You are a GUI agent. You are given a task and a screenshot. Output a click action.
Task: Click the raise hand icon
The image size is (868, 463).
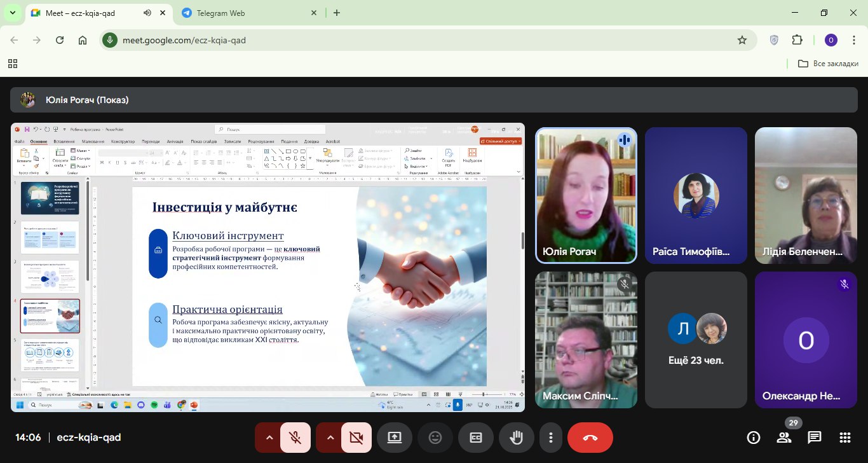[516, 438]
